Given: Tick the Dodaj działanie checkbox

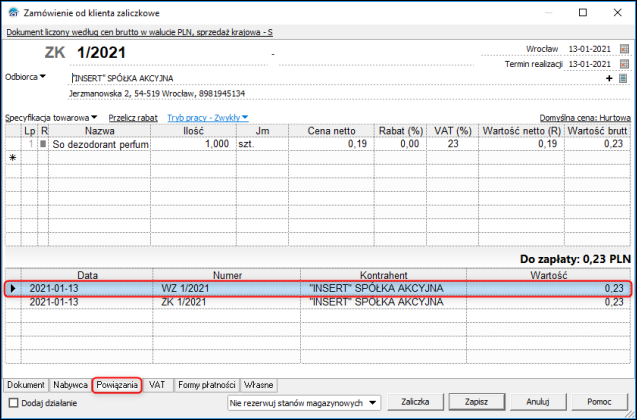Looking at the screenshot, I should pyautogui.click(x=13, y=403).
